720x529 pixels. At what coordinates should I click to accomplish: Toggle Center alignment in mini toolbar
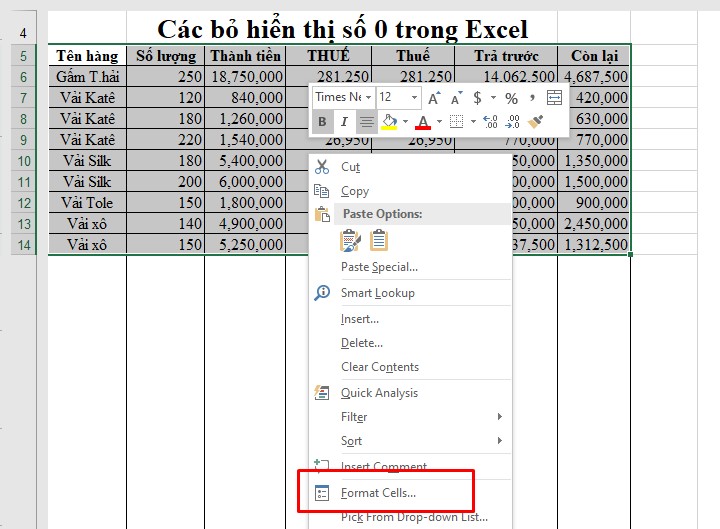coord(367,122)
